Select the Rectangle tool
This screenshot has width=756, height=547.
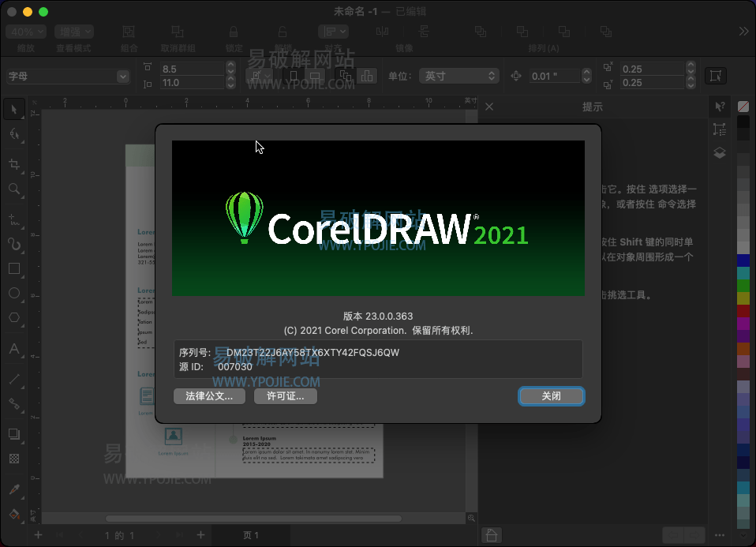pyautogui.click(x=14, y=268)
